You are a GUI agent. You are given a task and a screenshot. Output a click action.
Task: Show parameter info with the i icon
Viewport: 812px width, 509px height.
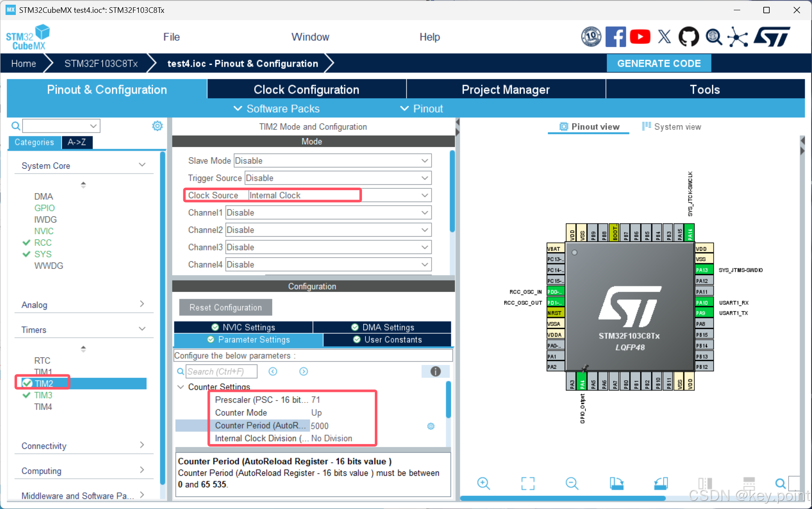[x=435, y=371]
